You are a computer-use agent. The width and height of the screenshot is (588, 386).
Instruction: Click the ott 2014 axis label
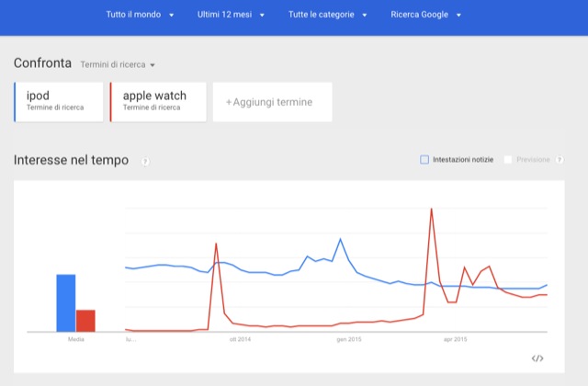[239, 339]
